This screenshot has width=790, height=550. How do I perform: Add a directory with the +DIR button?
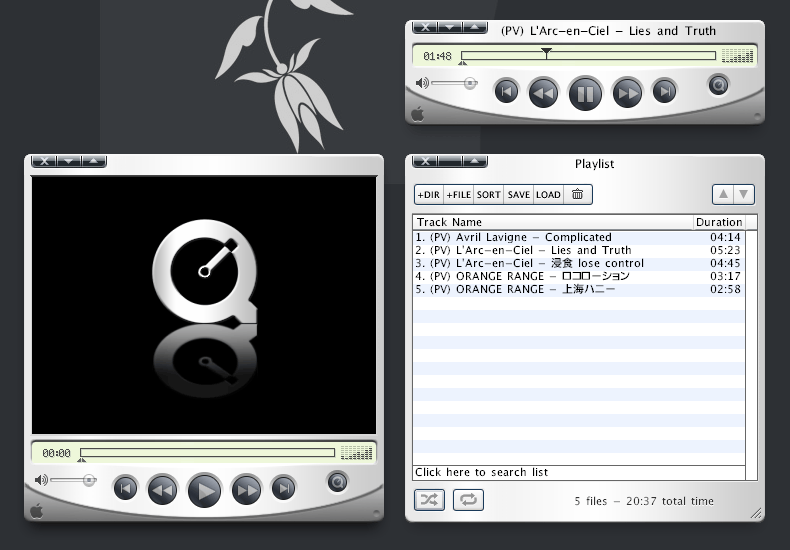pyautogui.click(x=429, y=195)
